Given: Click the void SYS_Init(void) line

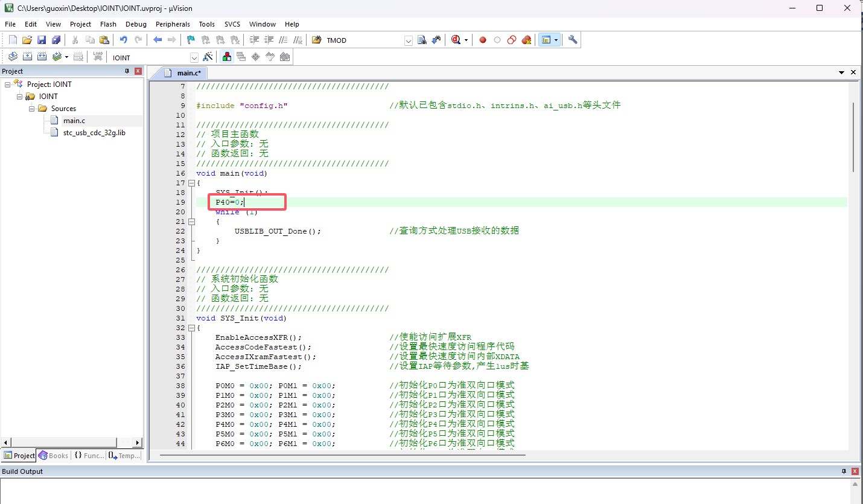Looking at the screenshot, I should click(x=241, y=318).
